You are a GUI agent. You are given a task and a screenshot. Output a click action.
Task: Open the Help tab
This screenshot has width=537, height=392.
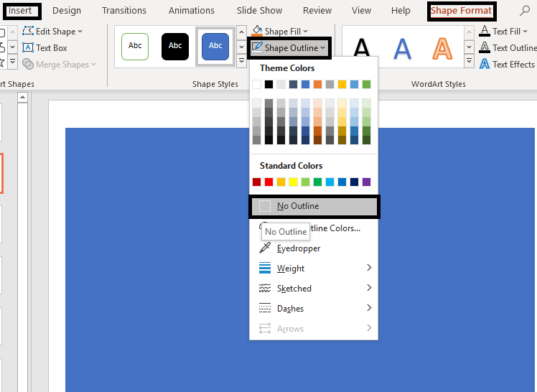tap(401, 11)
